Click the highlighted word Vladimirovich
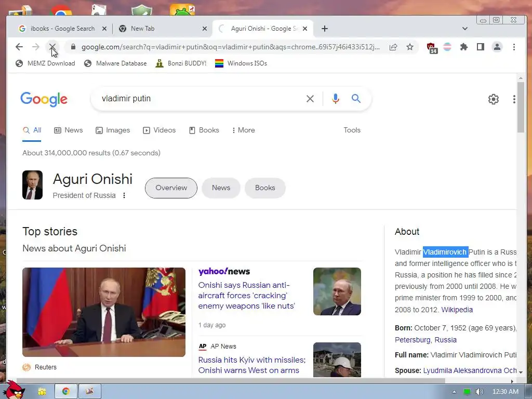 (445, 252)
